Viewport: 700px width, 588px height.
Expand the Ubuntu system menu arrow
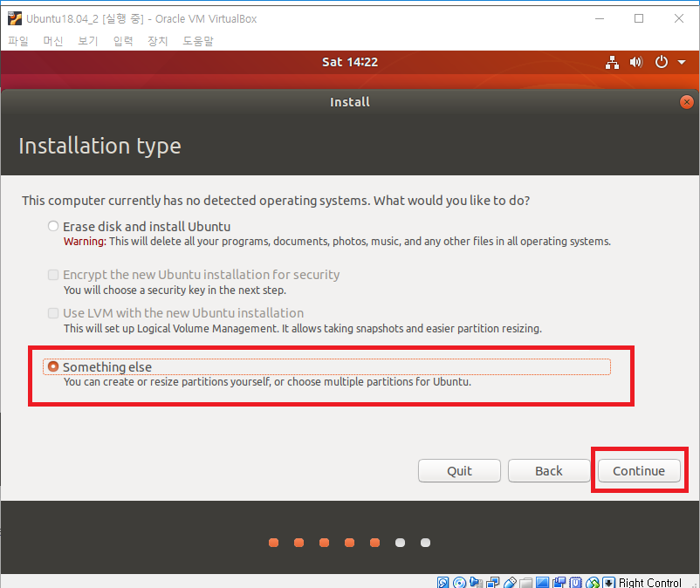click(x=682, y=63)
